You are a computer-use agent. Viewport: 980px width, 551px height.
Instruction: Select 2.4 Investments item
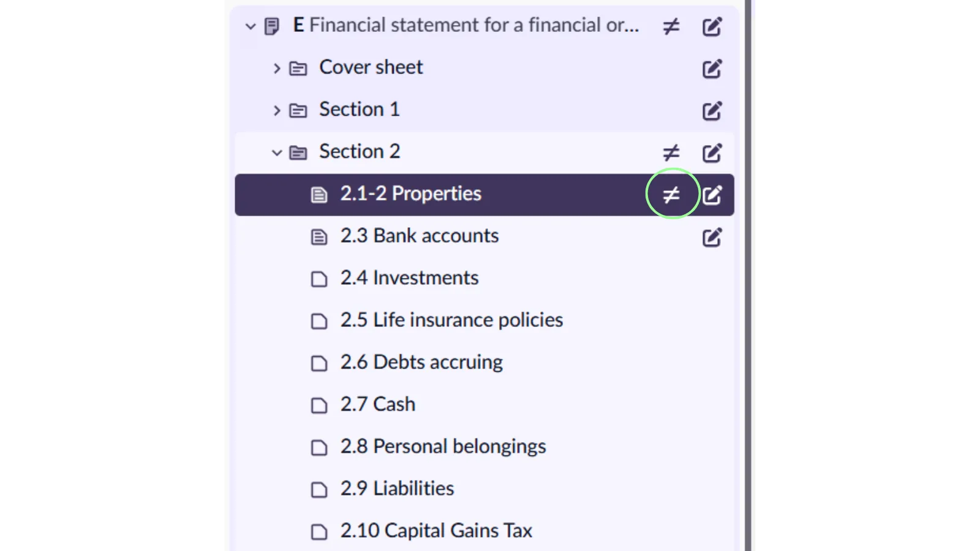click(x=409, y=279)
